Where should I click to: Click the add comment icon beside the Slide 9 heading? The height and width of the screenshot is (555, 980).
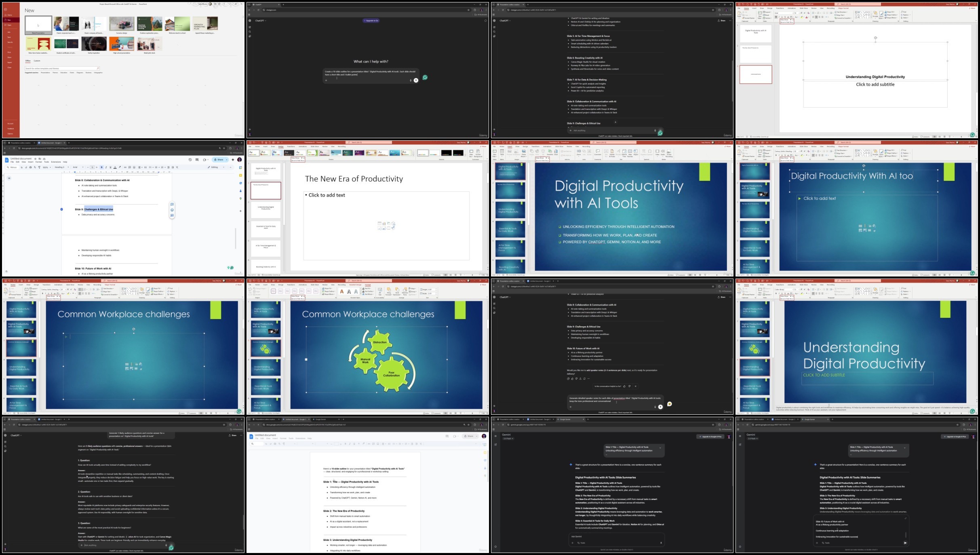pos(172,204)
